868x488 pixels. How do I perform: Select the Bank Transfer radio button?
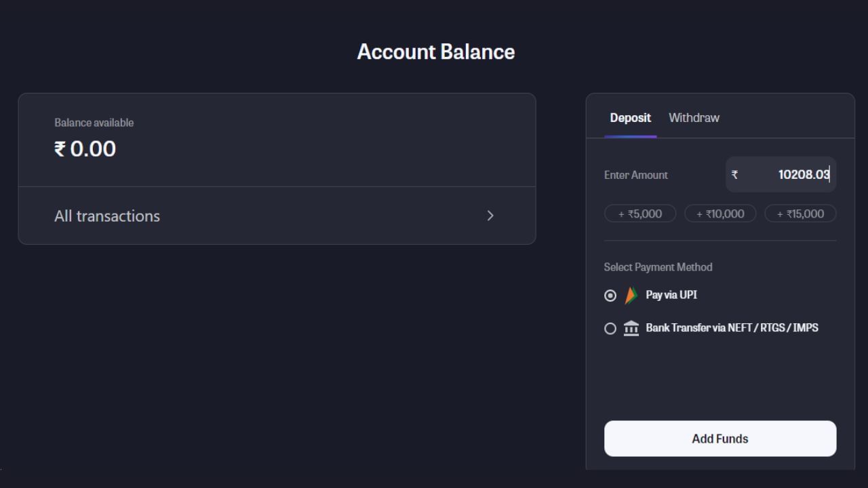[x=610, y=329]
